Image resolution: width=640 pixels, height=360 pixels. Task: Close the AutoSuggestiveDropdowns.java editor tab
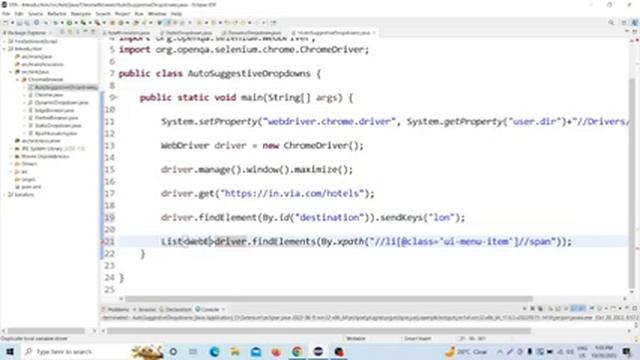click(x=374, y=33)
